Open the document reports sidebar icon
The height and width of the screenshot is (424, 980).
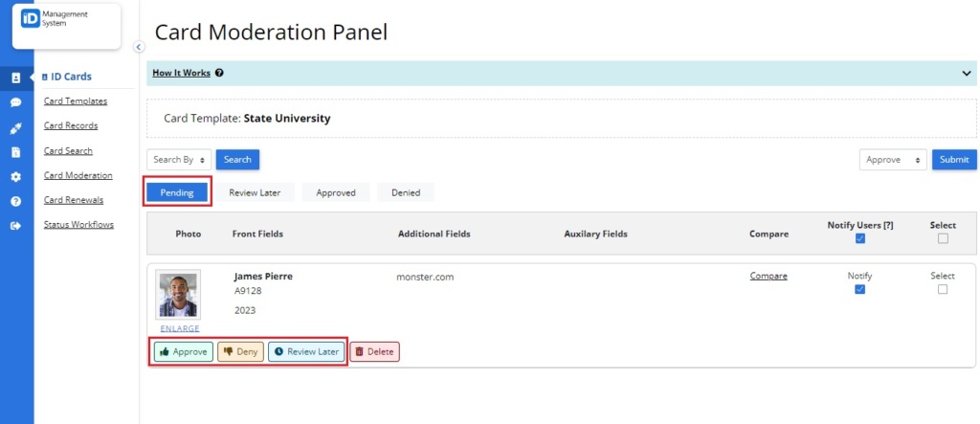coord(16,152)
